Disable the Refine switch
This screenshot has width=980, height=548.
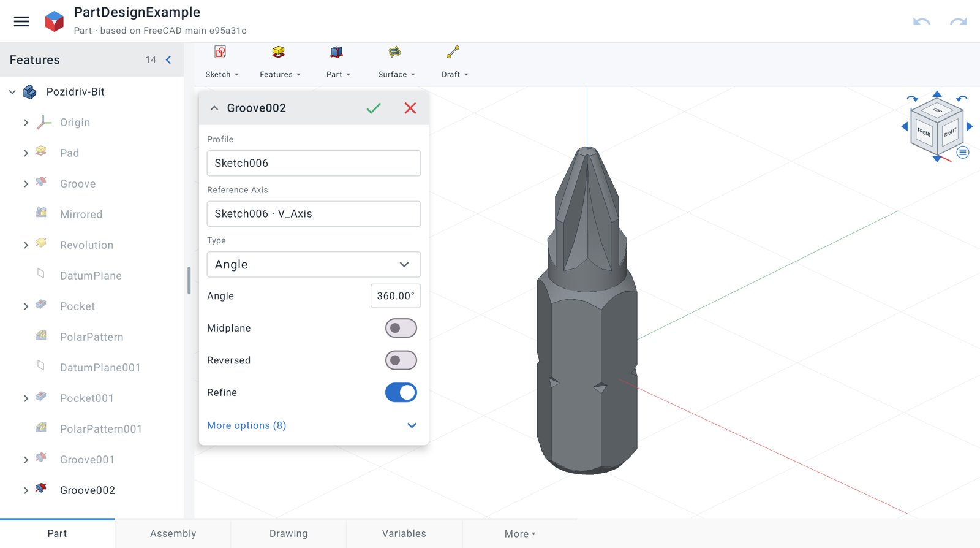[x=401, y=392]
